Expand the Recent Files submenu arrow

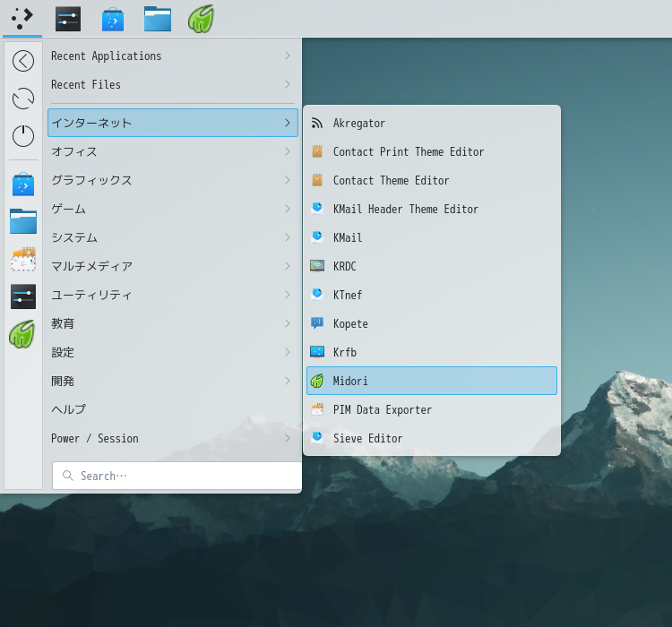pos(288,84)
